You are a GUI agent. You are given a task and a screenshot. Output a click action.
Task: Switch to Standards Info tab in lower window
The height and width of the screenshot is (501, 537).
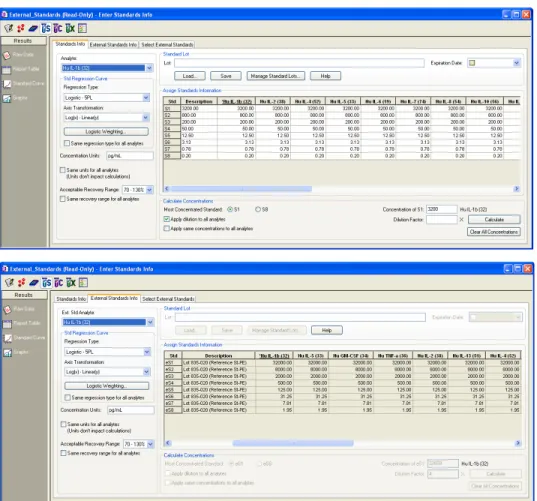tap(71, 299)
